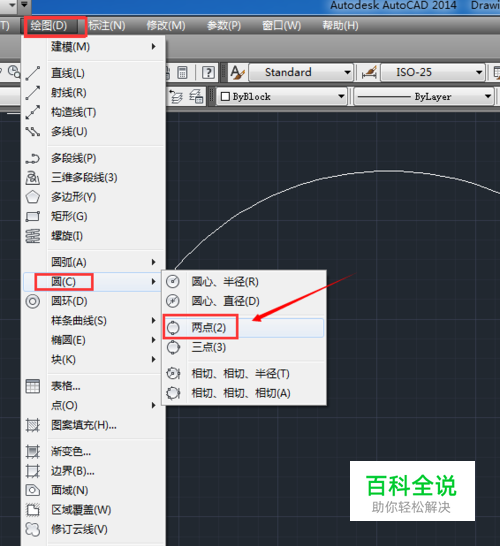Image resolution: width=500 pixels, height=546 pixels.
Task: Choose 圆心、半径(R) circle option
Action: pyautogui.click(x=244, y=281)
